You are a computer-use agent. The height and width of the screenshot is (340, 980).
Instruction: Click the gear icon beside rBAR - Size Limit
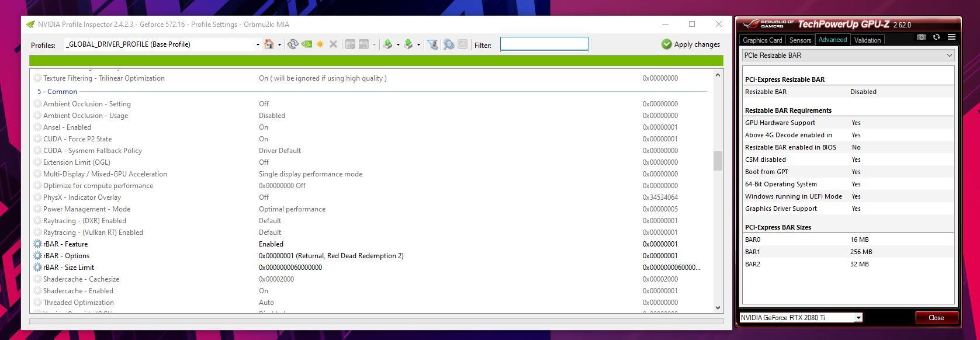pos(37,268)
